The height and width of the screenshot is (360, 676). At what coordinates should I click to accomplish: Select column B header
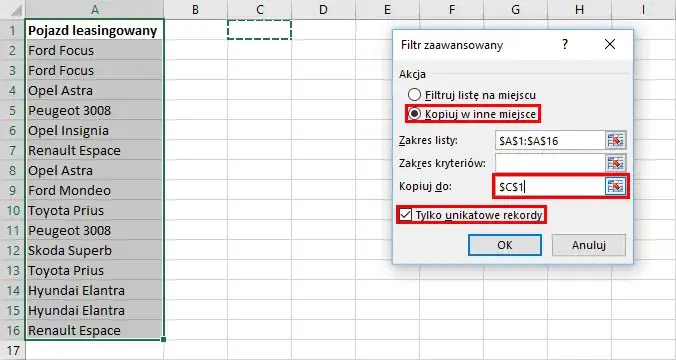[x=195, y=9]
